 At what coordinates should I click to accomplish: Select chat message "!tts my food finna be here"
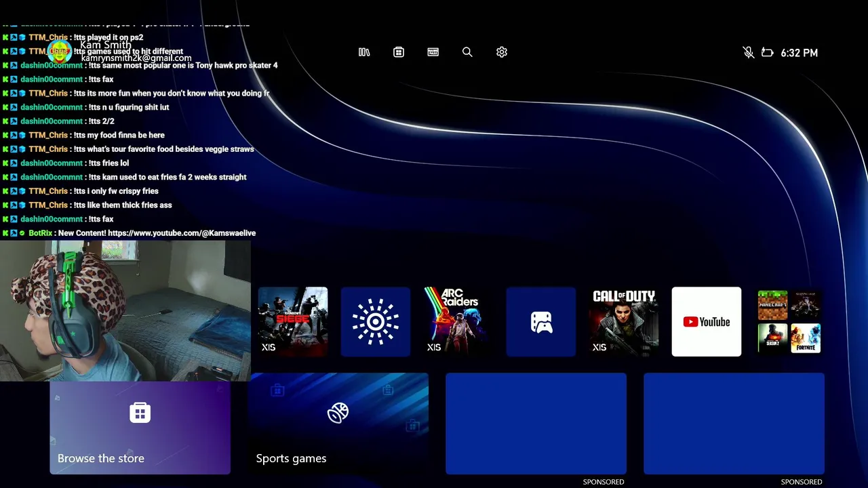119,136
